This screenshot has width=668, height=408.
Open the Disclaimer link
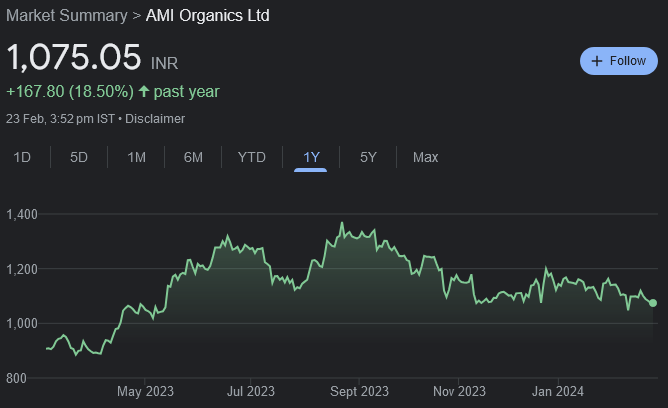tap(155, 118)
